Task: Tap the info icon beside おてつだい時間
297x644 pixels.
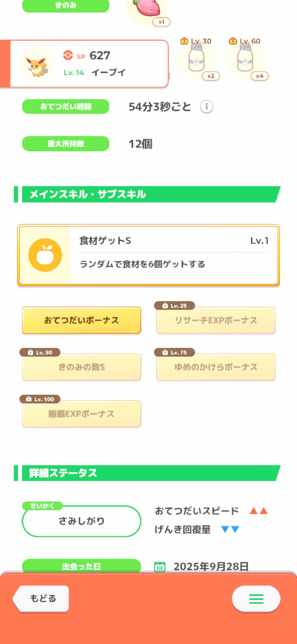Action: (x=207, y=107)
